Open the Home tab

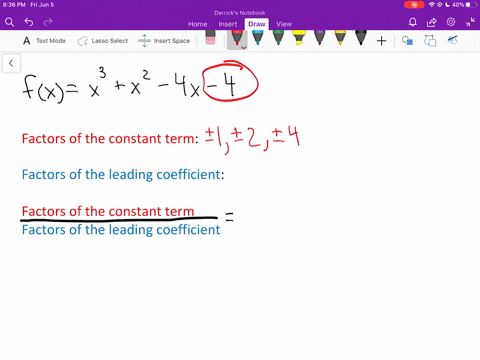pyautogui.click(x=198, y=24)
